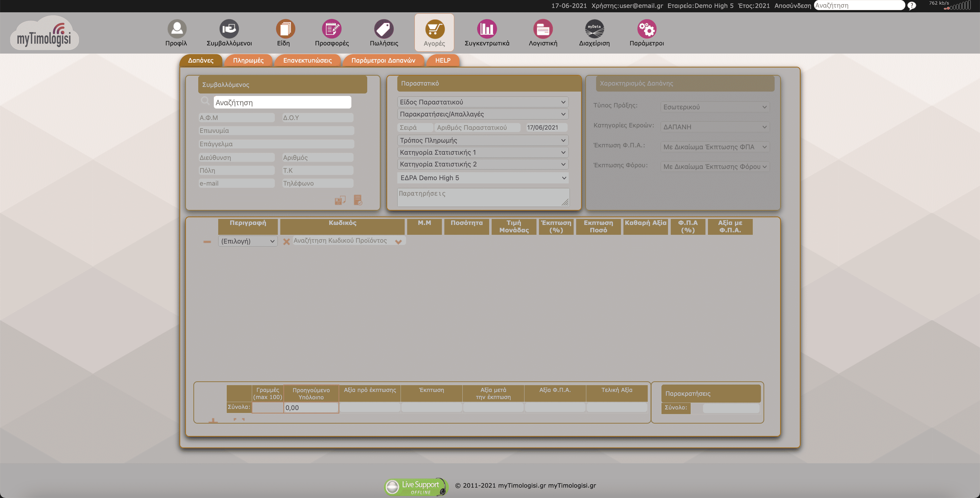Click the Αποσύνδεση logout link
The width and height of the screenshot is (980, 498).
(x=792, y=6)
